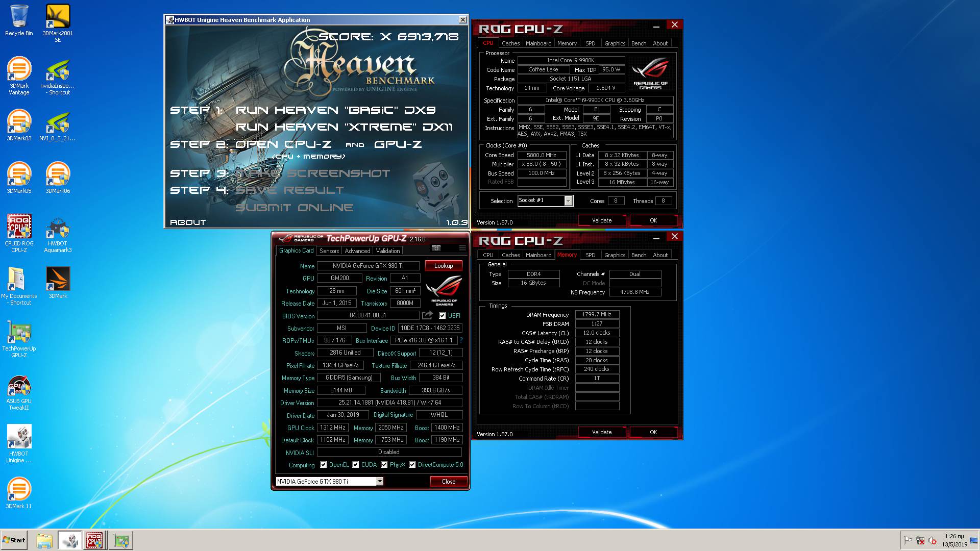Toggle the CUDA checkbox

click(356, 465)
